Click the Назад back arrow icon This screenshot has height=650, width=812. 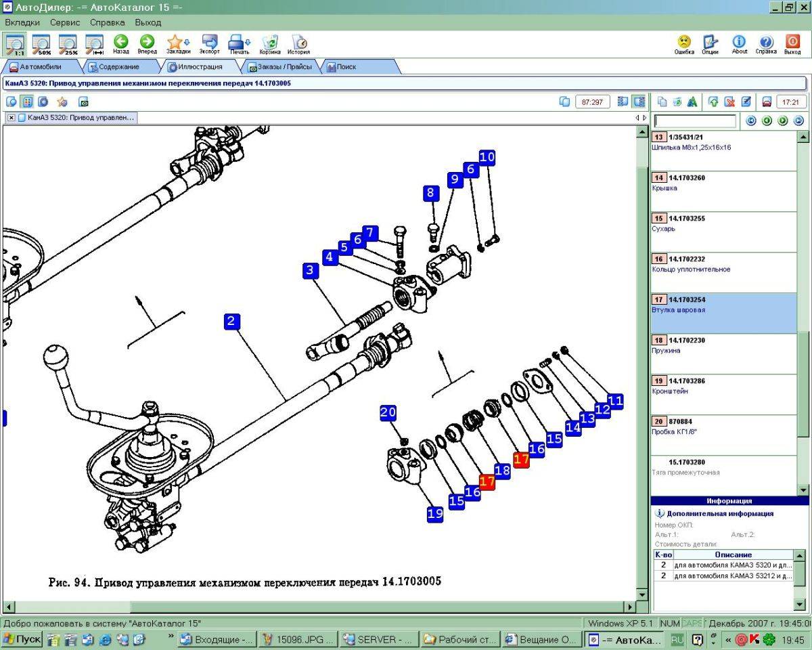[x=121, y=42]
